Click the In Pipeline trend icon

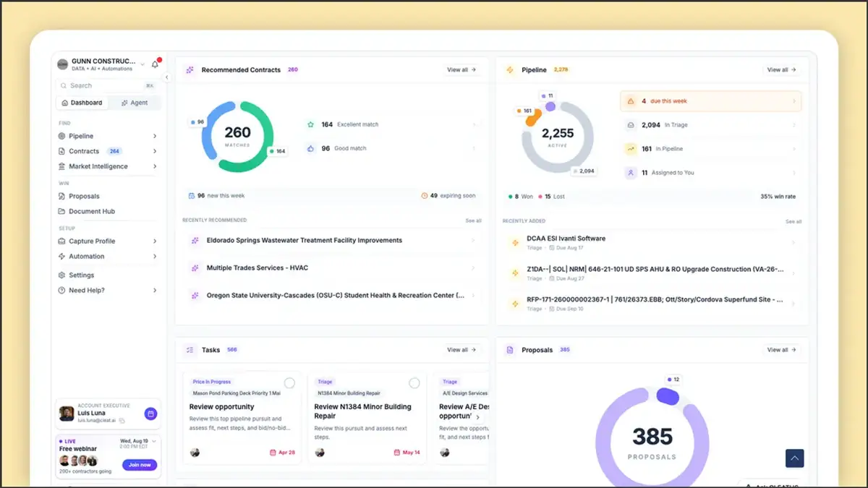[631, 149]
